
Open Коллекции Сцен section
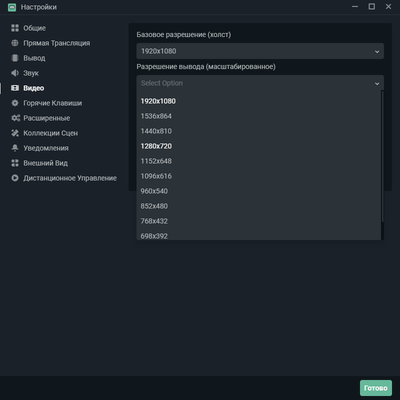(x=51, y=133)
